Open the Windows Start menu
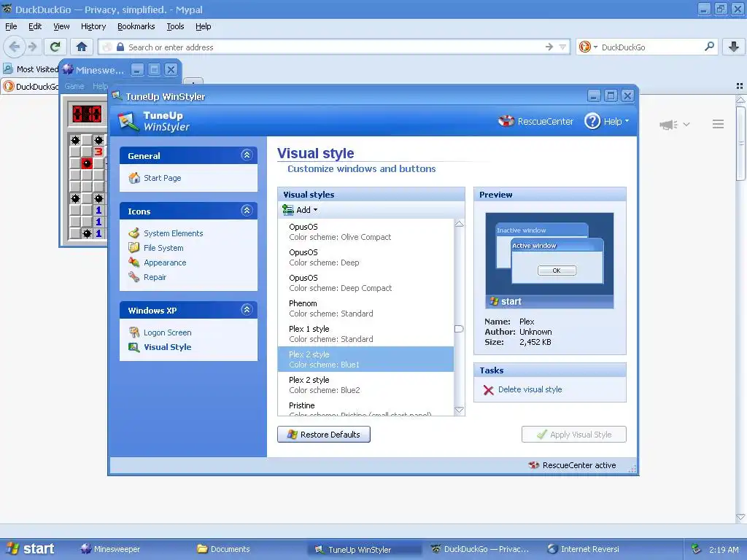Viewport: 747px width, 560px height. click(x=31, y=548)
